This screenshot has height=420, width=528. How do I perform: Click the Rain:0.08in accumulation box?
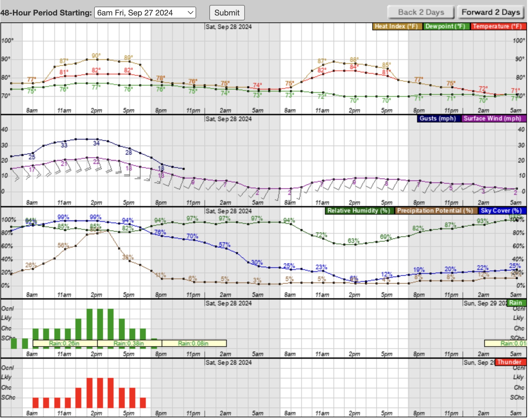194,344
